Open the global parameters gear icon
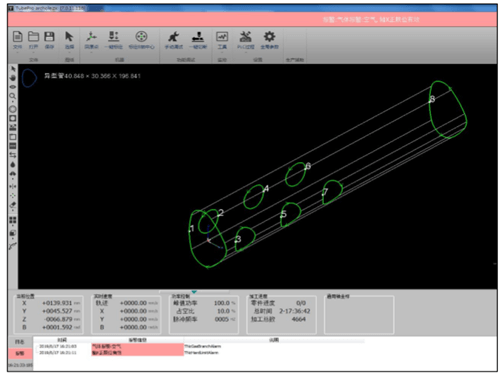This screenshot has width=500, height=375. coord(269,37)
